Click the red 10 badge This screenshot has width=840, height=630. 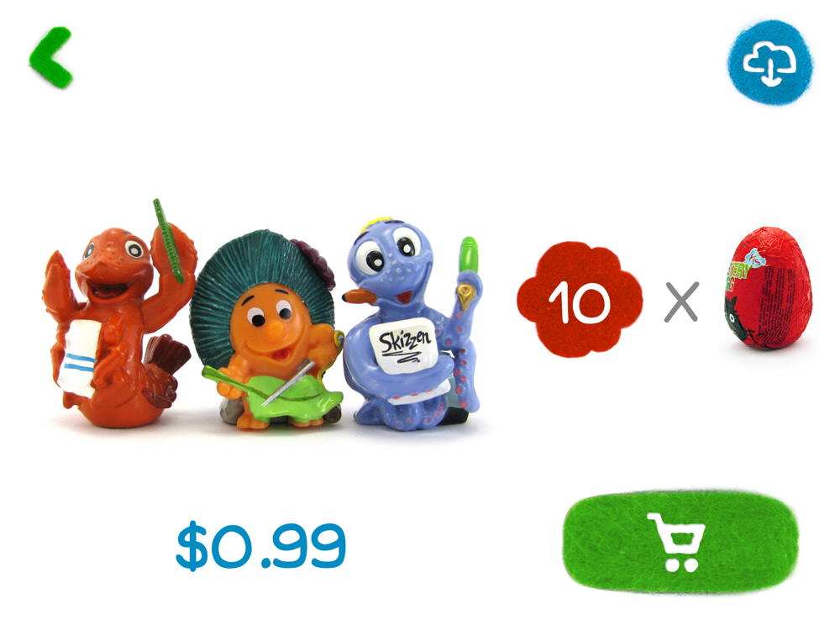pos(580,299)
